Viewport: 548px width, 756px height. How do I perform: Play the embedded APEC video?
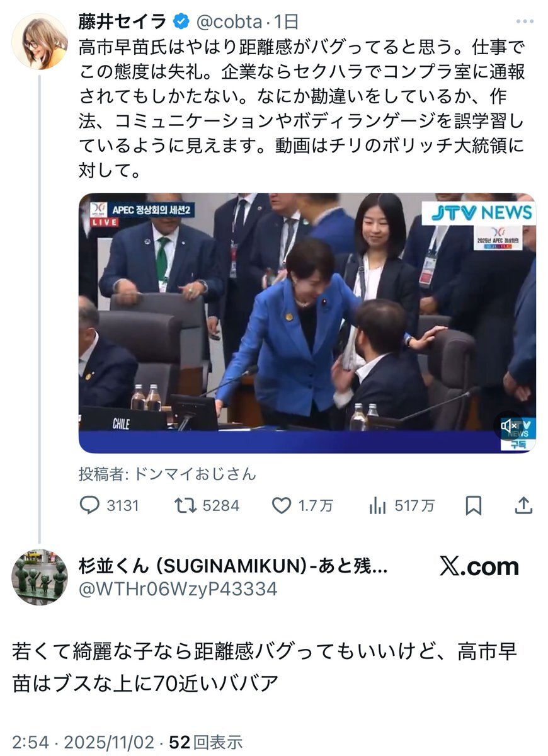[307, 323]
